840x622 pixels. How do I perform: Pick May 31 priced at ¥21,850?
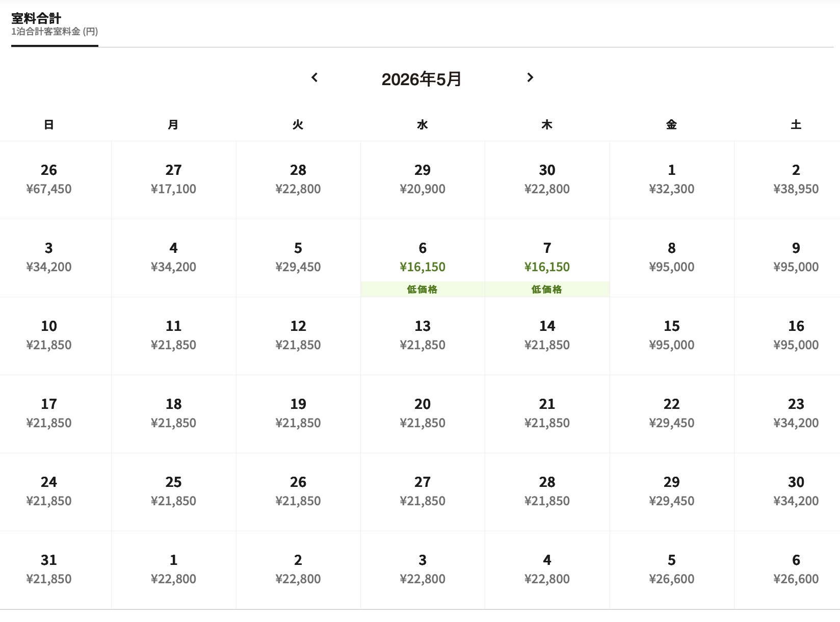pyautogui.click(x=49, y=569)
